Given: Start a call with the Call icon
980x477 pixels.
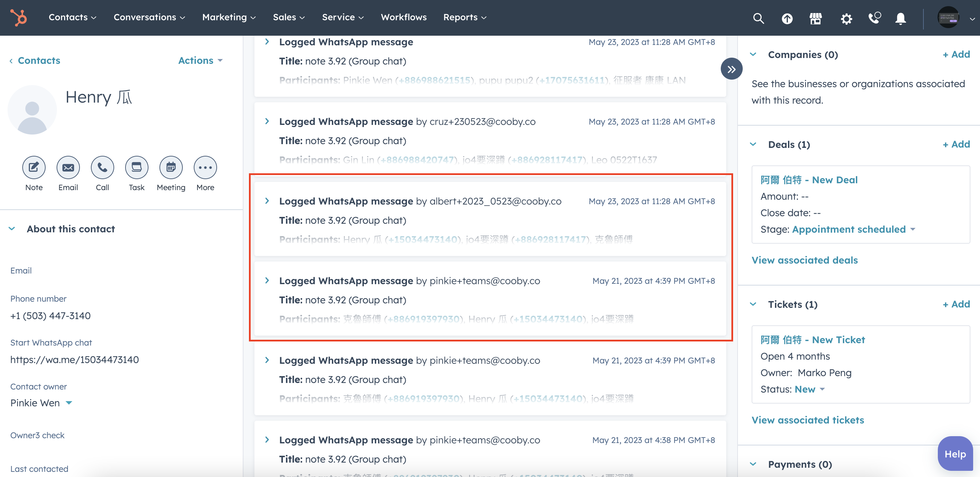Looking at the screenshot, I should click(x=102, y=167).
